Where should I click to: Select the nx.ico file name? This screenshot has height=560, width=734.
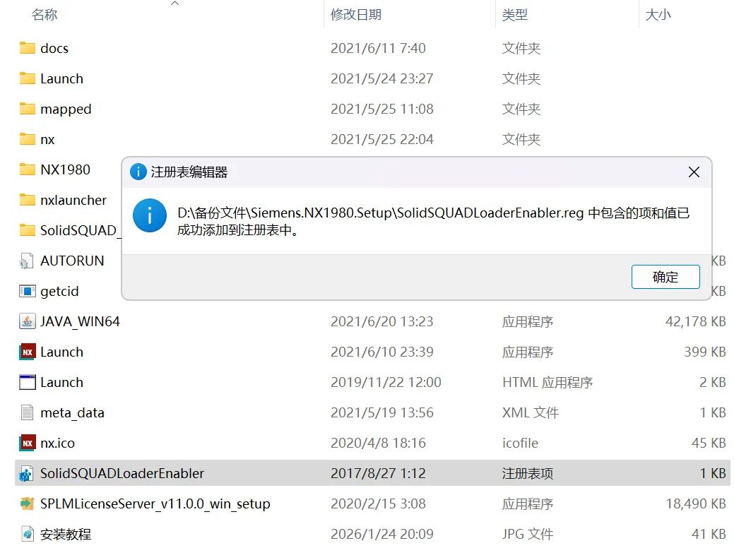pyautogui.click(x=58, y=443)
